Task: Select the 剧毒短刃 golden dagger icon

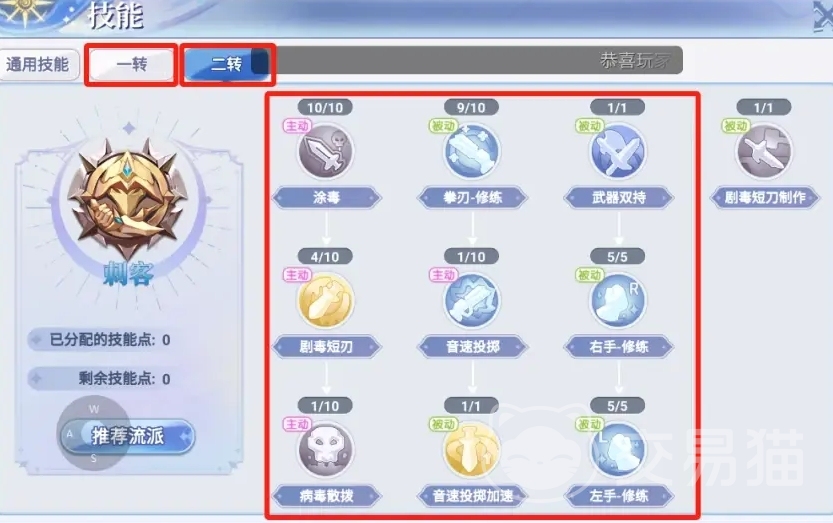Action: pyautogui.click(x=326, y=301)
